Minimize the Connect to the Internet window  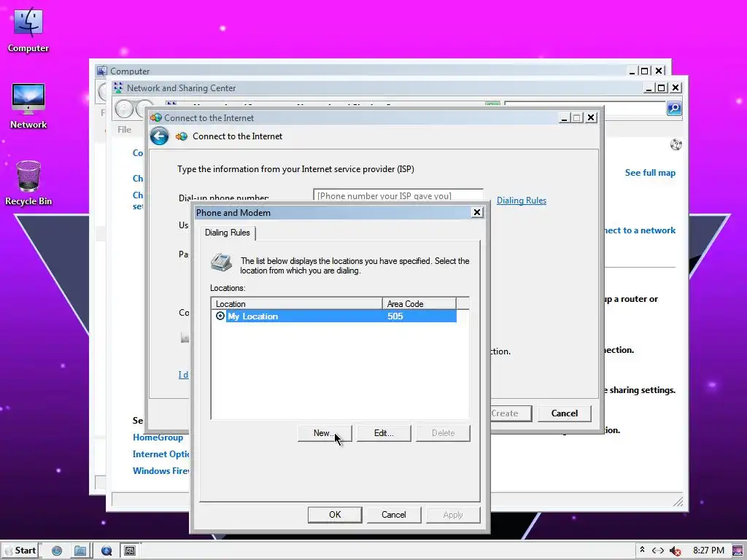pos(564,117)
